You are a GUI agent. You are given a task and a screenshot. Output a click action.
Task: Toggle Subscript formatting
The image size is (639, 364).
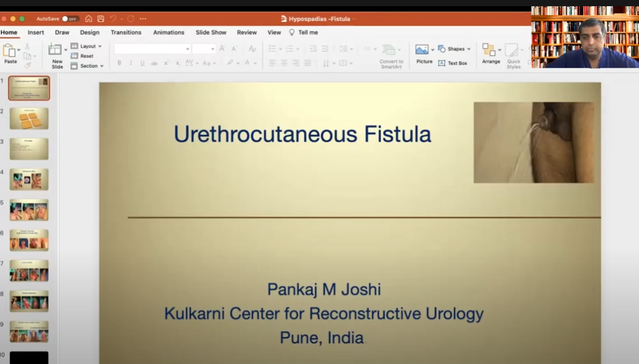[178, 63]
